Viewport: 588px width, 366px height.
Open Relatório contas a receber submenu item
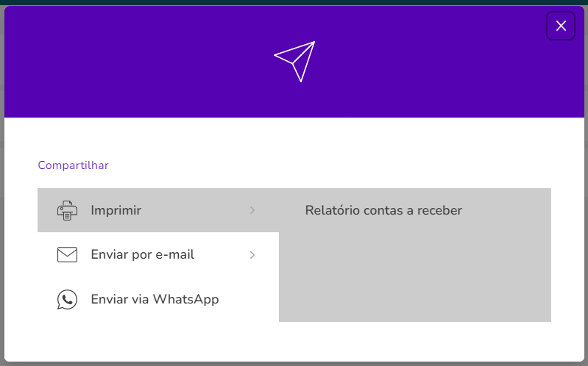click(383, 210)
